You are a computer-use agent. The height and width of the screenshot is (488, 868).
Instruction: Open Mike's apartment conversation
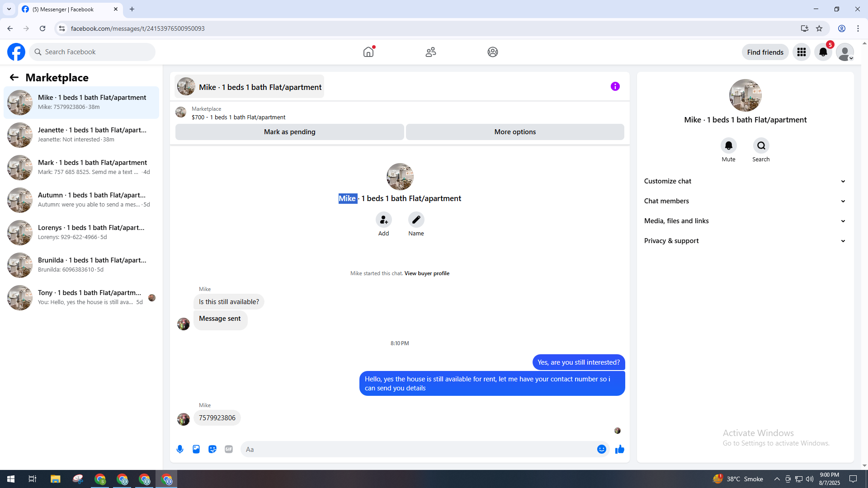(81, 103)
